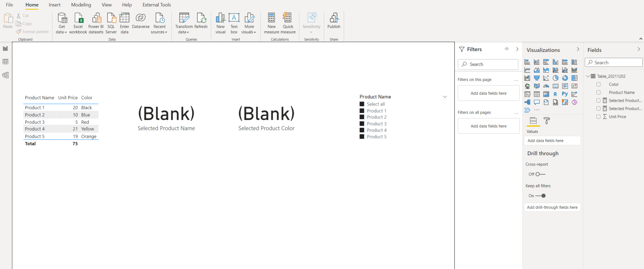Check the Color field checkbox

(598, 84)
